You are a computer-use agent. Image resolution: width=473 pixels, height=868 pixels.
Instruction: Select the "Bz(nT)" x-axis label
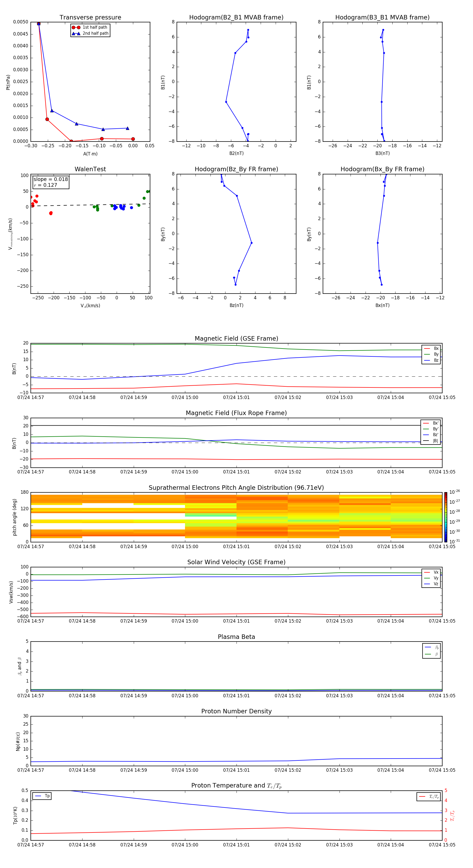pos(236,305)
